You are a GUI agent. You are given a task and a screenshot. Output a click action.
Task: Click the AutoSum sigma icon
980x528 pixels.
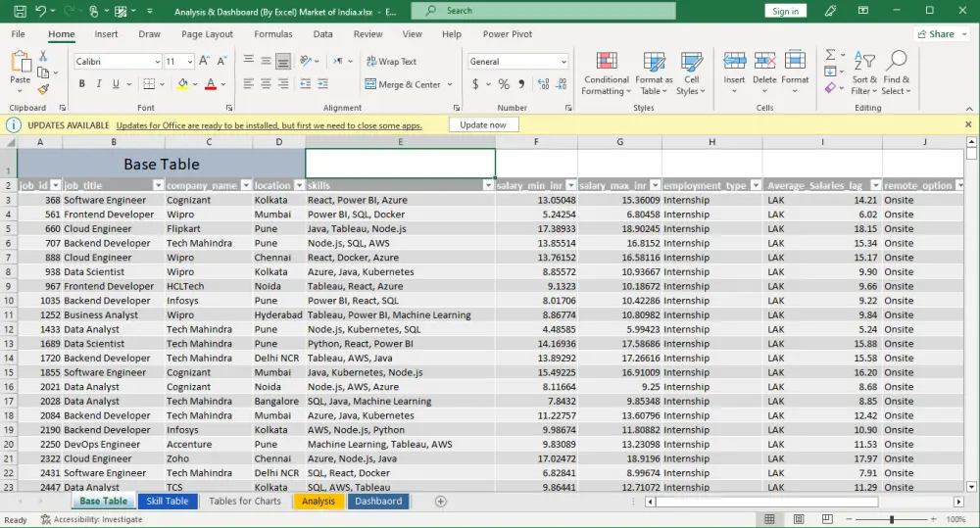pos(831,55)
